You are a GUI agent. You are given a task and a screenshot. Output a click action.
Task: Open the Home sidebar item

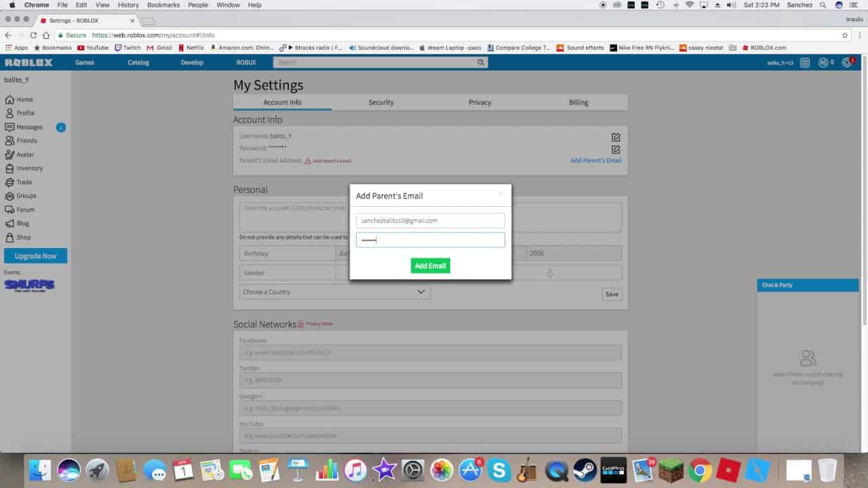pyautogui.click(x=19, y=100)
